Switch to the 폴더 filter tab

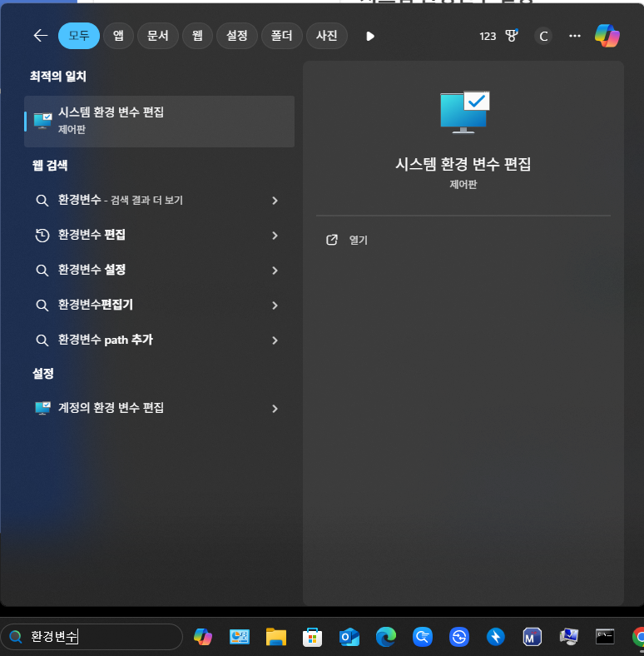tap(281, 36)
